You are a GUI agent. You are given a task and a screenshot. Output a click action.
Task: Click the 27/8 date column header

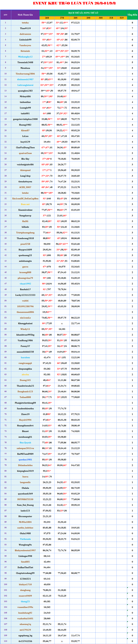click(62, 18)
